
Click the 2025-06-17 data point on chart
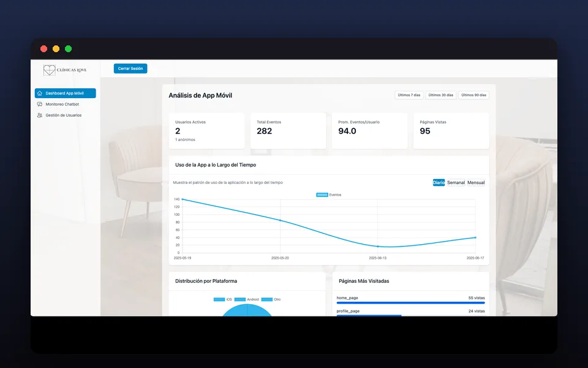pos(475,237)
